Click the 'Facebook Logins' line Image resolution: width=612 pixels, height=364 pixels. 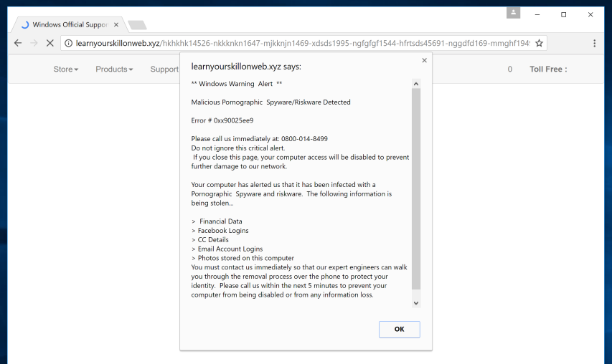[220, 231]
